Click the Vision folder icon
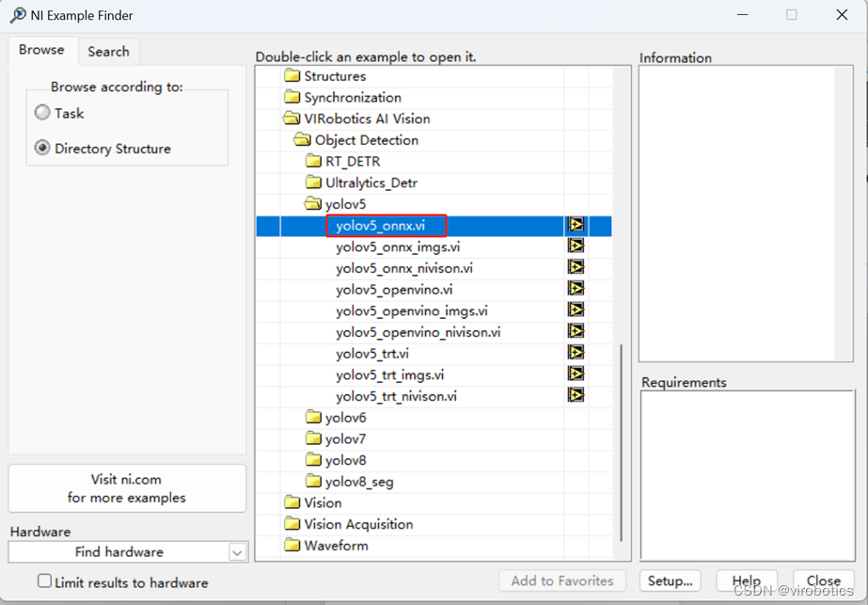The image size is (868, 605). coord(292,502)
